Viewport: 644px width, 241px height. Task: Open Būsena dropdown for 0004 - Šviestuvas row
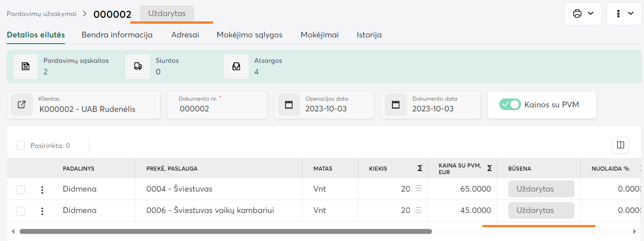(x=541, y=189)
